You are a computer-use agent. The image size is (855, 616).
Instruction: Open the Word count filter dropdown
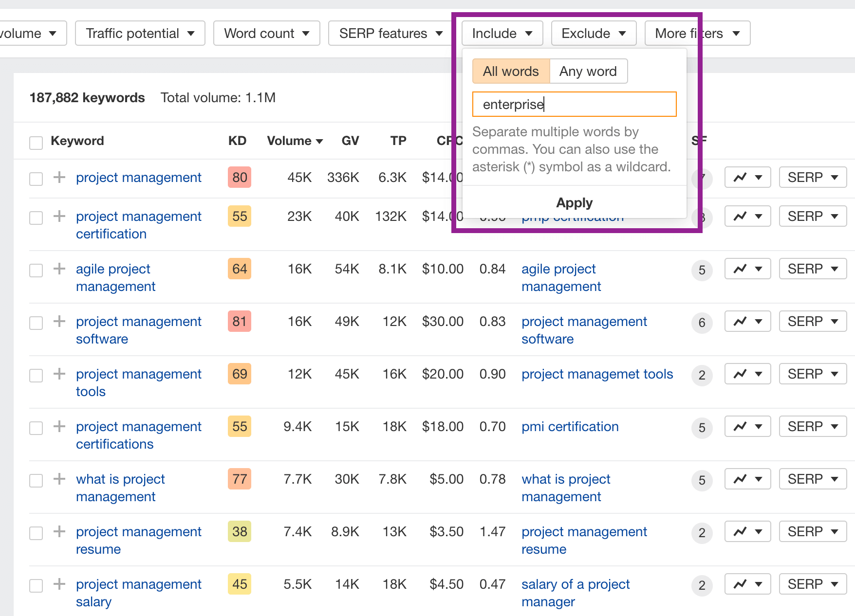pos(266,33)
